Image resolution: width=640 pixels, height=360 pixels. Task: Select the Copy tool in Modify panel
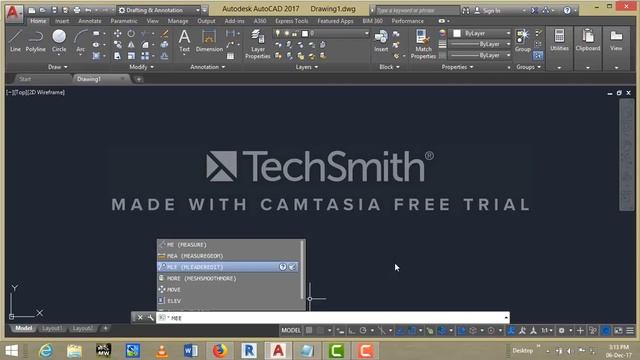pyautogui.click(x=118, y=44)
